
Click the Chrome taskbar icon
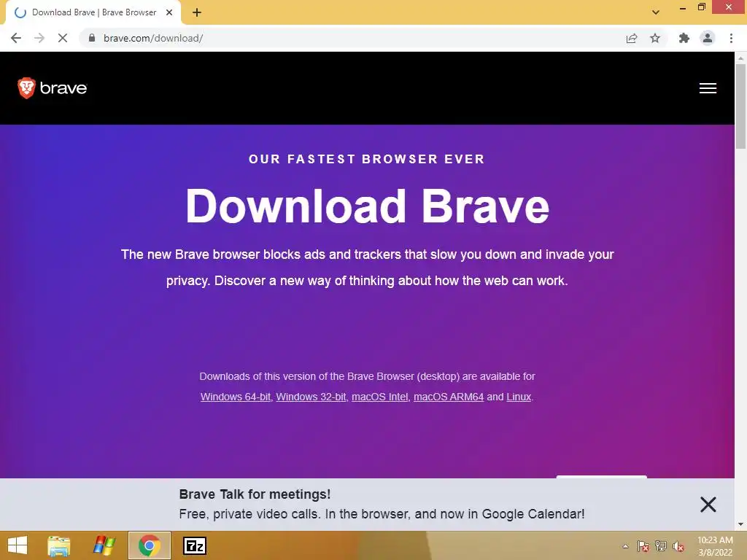(x=149, y=545)
